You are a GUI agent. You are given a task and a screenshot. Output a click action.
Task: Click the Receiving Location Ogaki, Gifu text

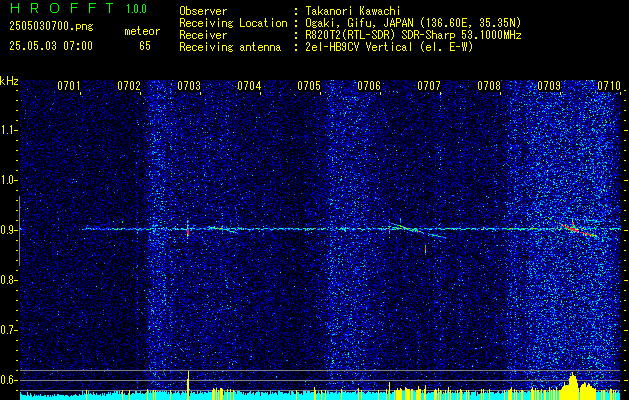click(413, 23)
